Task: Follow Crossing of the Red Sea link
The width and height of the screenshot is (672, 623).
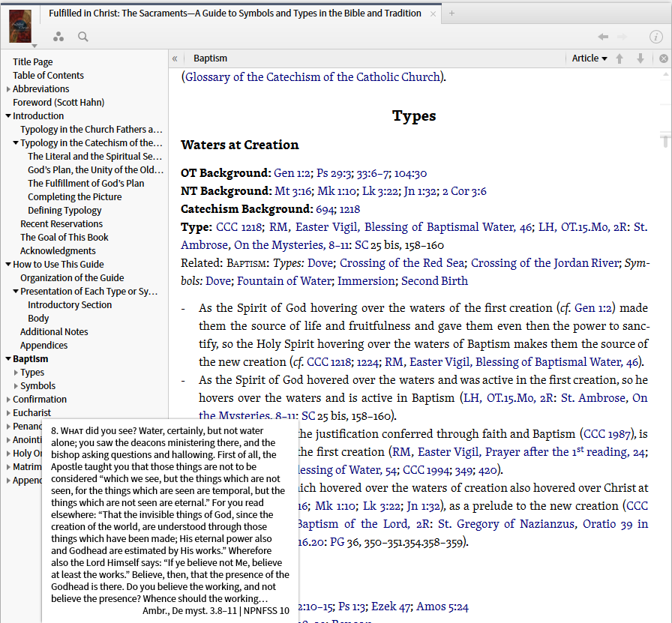Action: (402, 263)
